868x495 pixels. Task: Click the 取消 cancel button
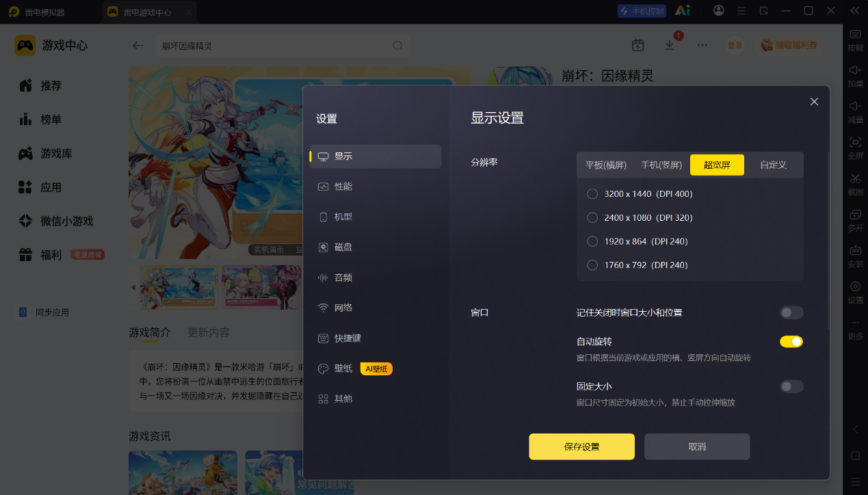tap(697, 446)
